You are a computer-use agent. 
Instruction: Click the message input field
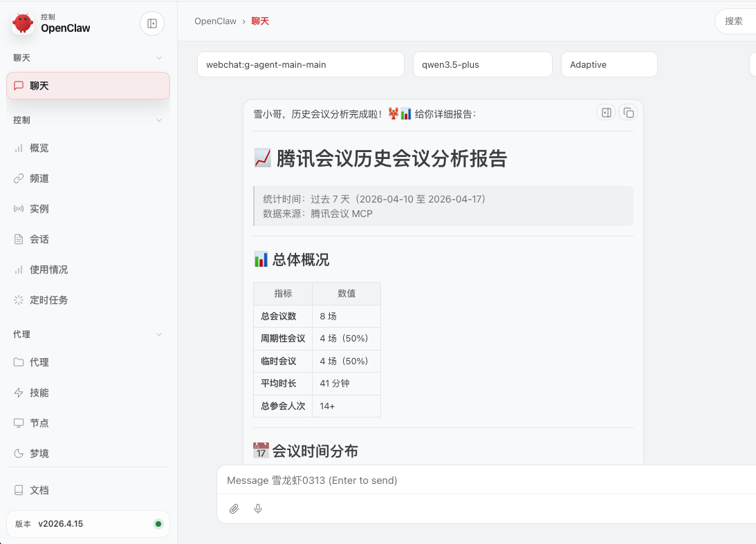pyautogui.click(x=484, y=480)
